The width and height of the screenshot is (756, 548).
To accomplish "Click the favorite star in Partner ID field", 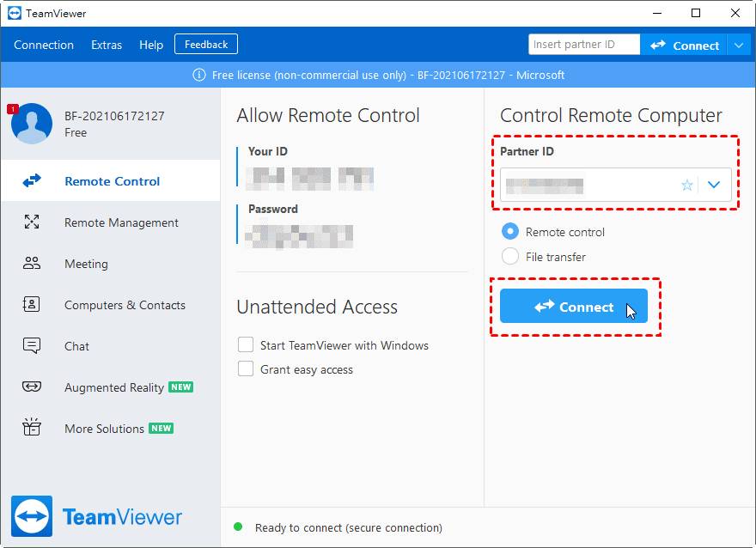I will point(687,185).
